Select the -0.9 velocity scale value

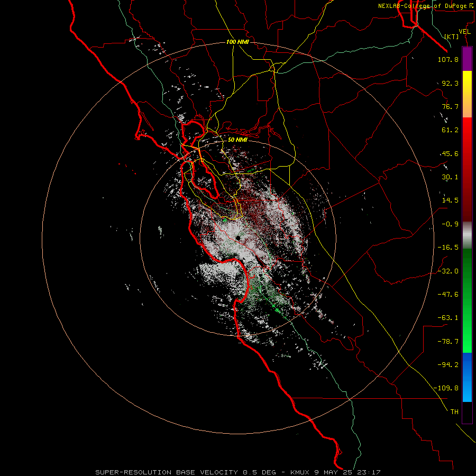pyautogui.click(x=450, y=224)
